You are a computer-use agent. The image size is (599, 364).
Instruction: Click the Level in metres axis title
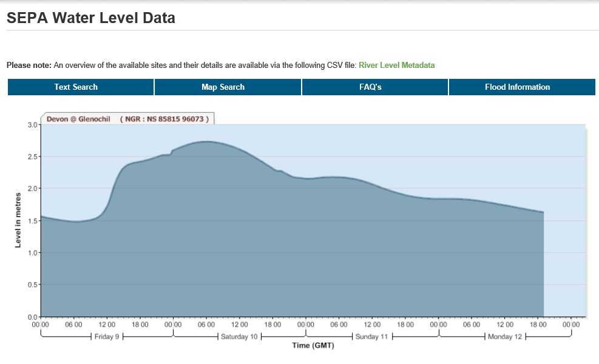coord(18,220)
